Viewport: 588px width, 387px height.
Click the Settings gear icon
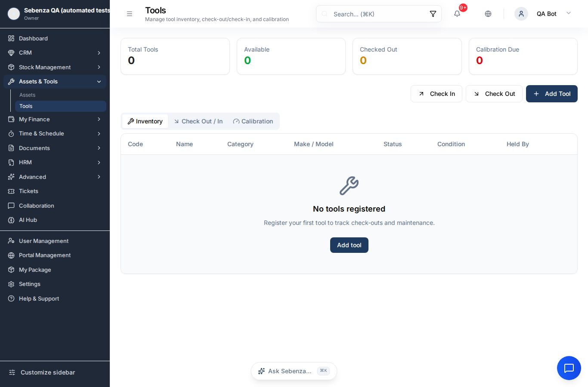(11, 284)
